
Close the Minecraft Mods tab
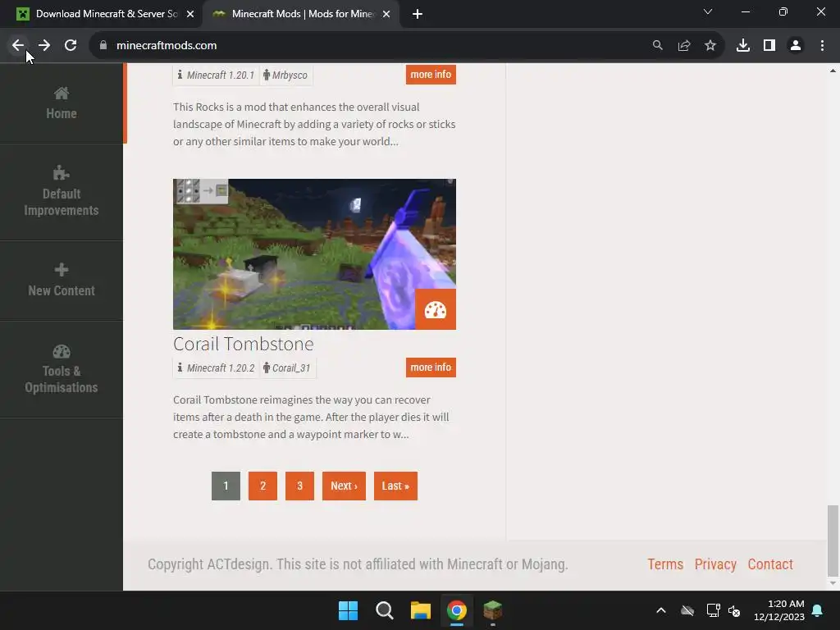click(386, 14)
